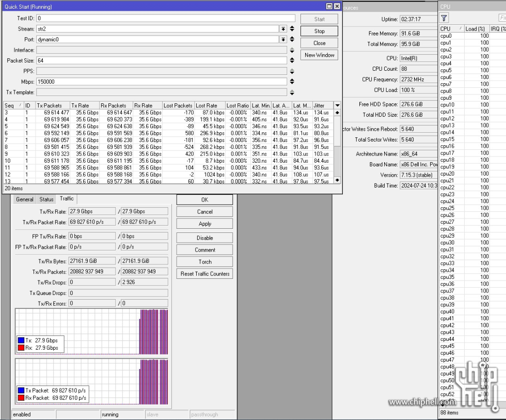
Task: Click Cancel in the interface dialog
Action: coord(204,212)
